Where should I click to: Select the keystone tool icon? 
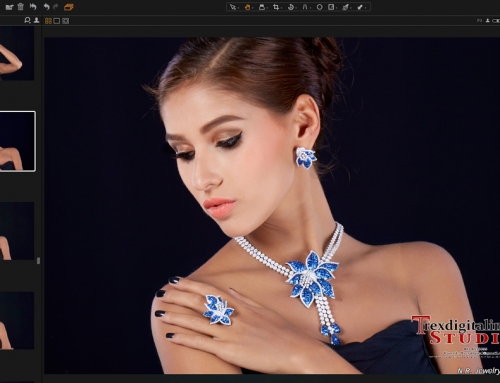(x=304, y=7)
